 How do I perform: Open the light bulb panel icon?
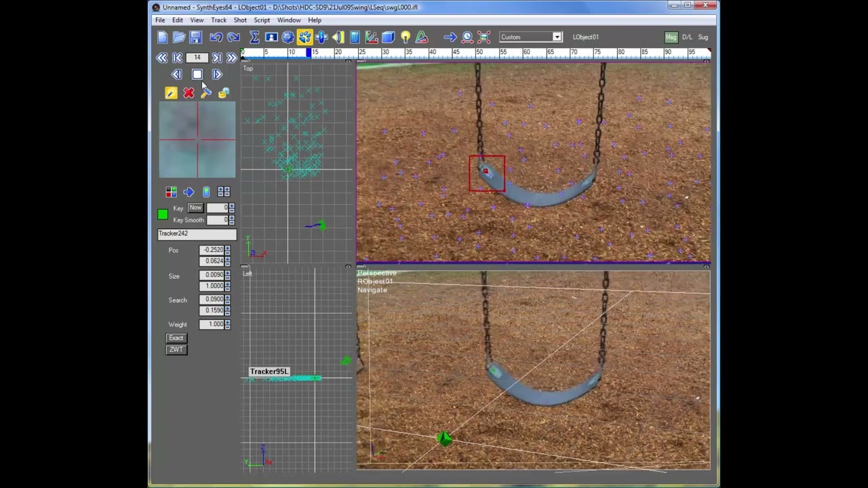pos(405,37)
